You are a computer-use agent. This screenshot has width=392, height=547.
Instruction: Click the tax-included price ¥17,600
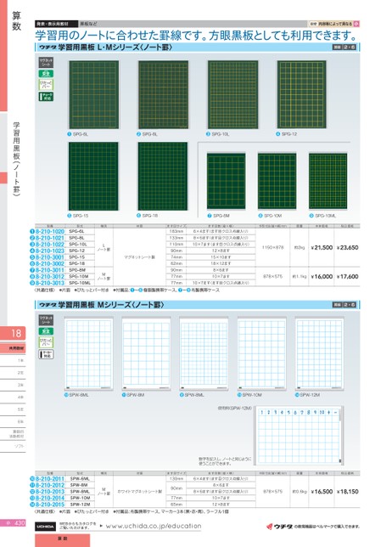tap(347, 276)
